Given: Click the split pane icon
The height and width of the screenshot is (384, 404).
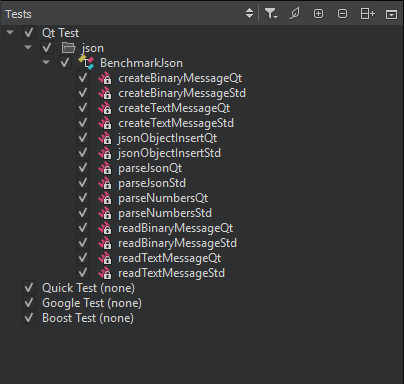Looking at the screenshot, I should point(368,14).
